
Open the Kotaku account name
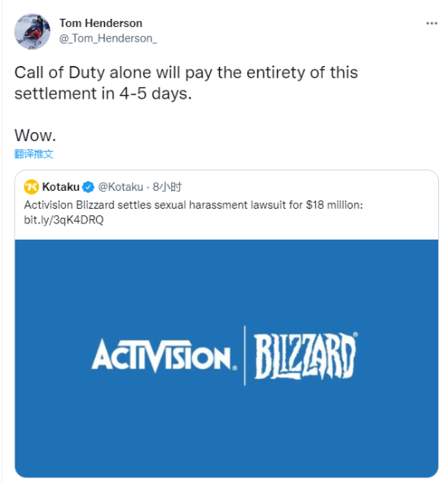61,187
